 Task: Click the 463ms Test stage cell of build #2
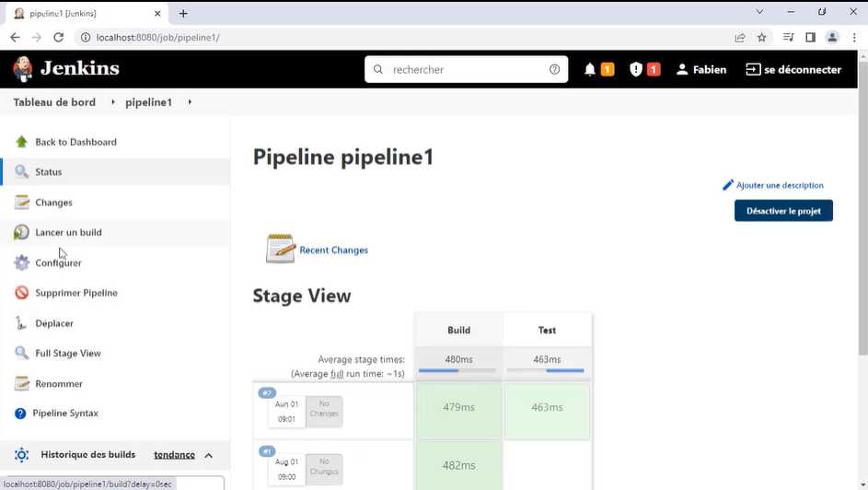pos(547,410)
